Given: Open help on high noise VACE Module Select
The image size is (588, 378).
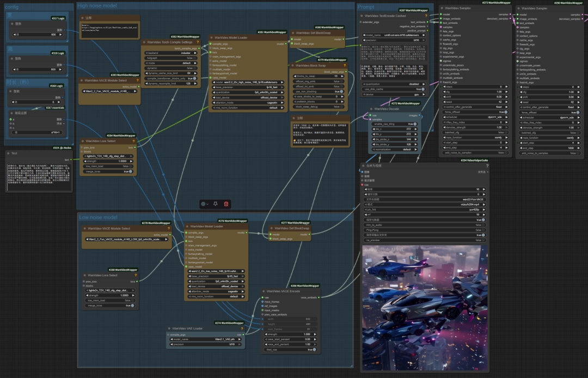Looking at the screenshot, I should 138,80.
